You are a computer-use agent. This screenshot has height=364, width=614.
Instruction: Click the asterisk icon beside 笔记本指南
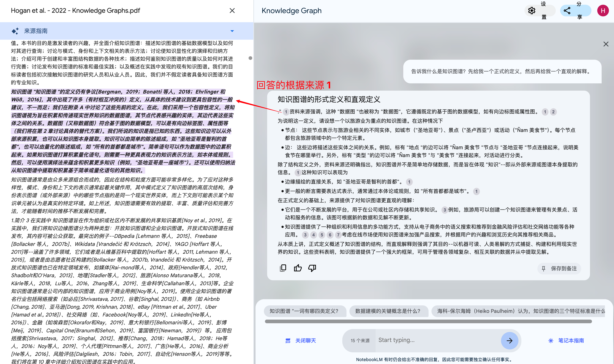tap(550, 341)
